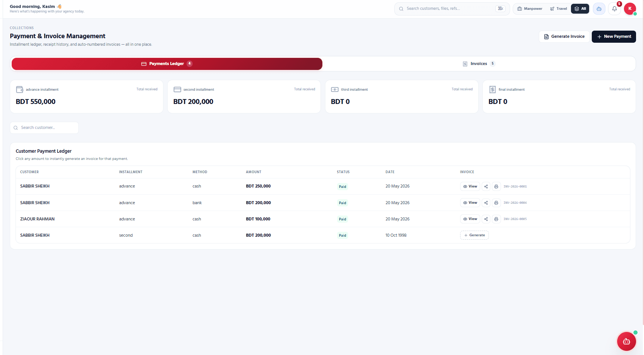Click the final installment receipt icon
Screen dimensions: 644x355
(492, 90)
